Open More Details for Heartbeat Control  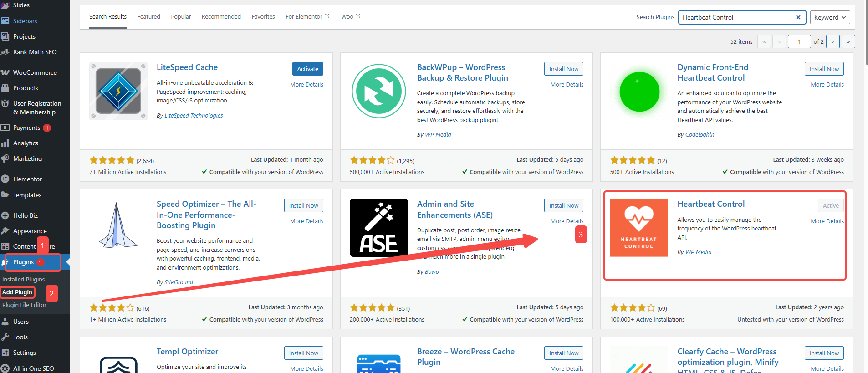point(827,221)
